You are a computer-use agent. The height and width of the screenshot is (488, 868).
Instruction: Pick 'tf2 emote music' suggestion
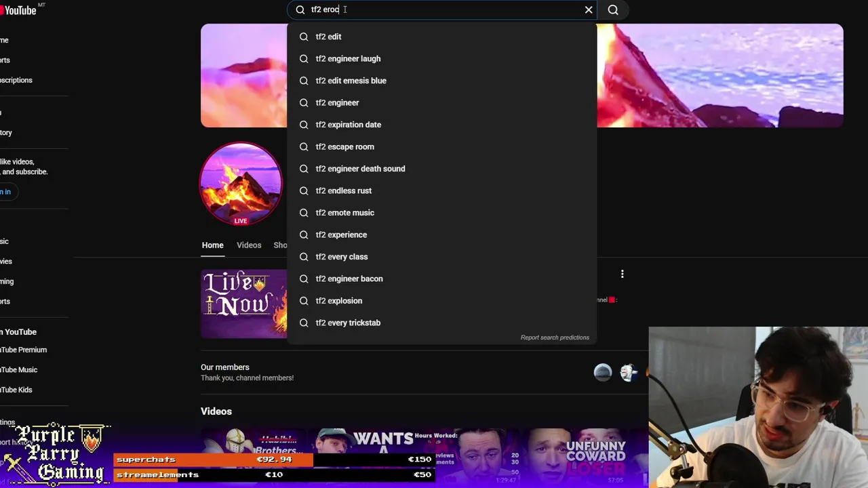click(x=442, y=213)
